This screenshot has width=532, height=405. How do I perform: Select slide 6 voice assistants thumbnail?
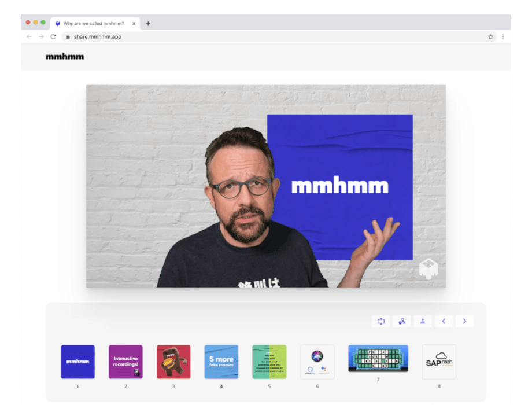pyautogui.click(x=317, y=362)
